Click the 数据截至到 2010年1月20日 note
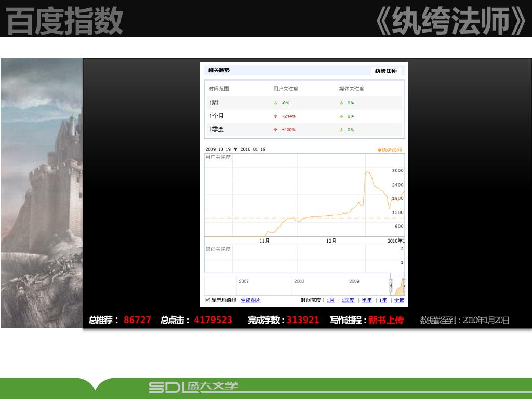Screen dimensions: 532x399 464,320
